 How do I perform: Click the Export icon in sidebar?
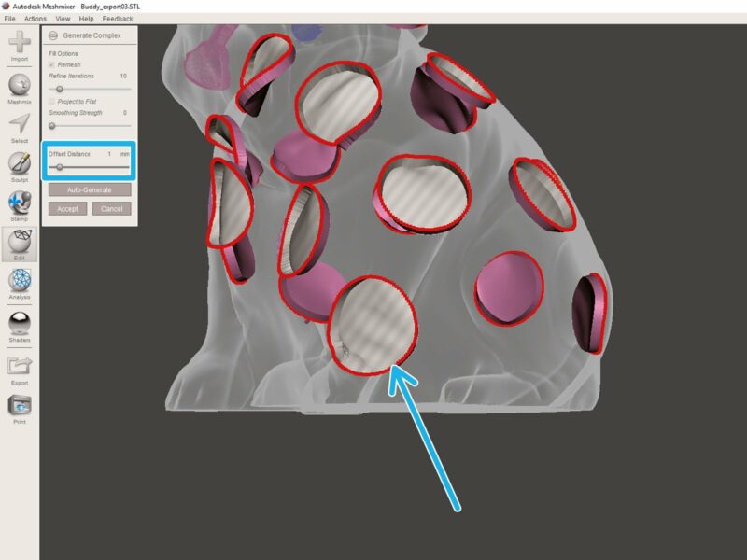[20, 365]
